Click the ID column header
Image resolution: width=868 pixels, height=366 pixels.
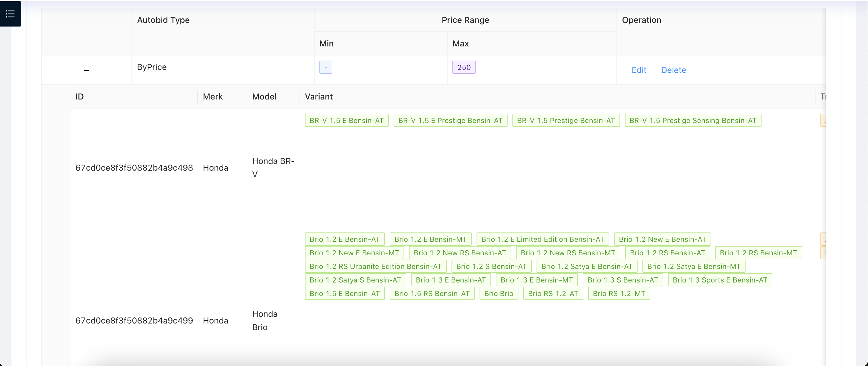[80, 97]
